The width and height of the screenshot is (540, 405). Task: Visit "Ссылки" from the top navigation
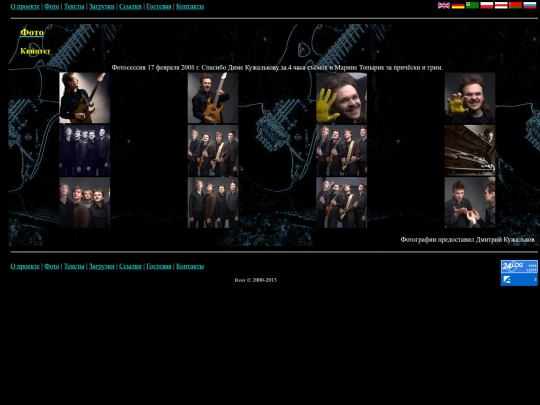click(x=130, y=7)
